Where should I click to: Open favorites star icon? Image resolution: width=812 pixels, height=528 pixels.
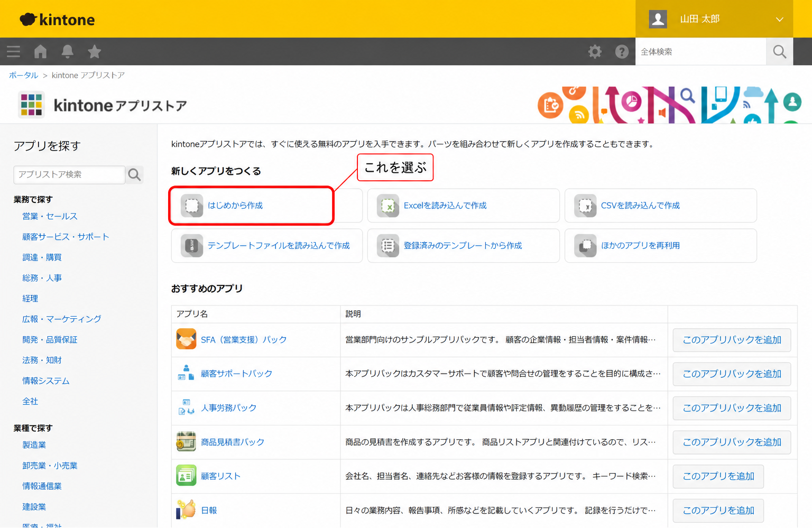[x=94, y=51]
